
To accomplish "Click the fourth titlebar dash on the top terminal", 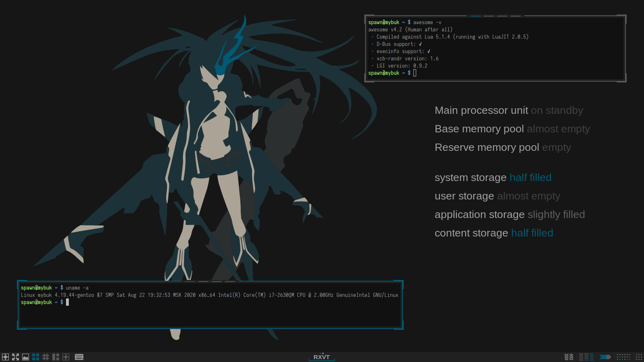I will click(515, 16).
